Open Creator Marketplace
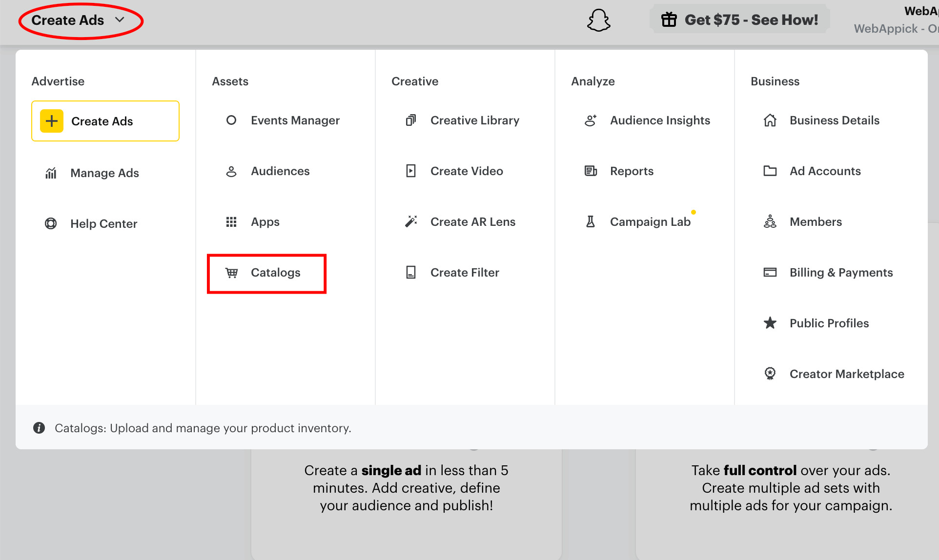The image size is (939, 560). click(847, 374)
